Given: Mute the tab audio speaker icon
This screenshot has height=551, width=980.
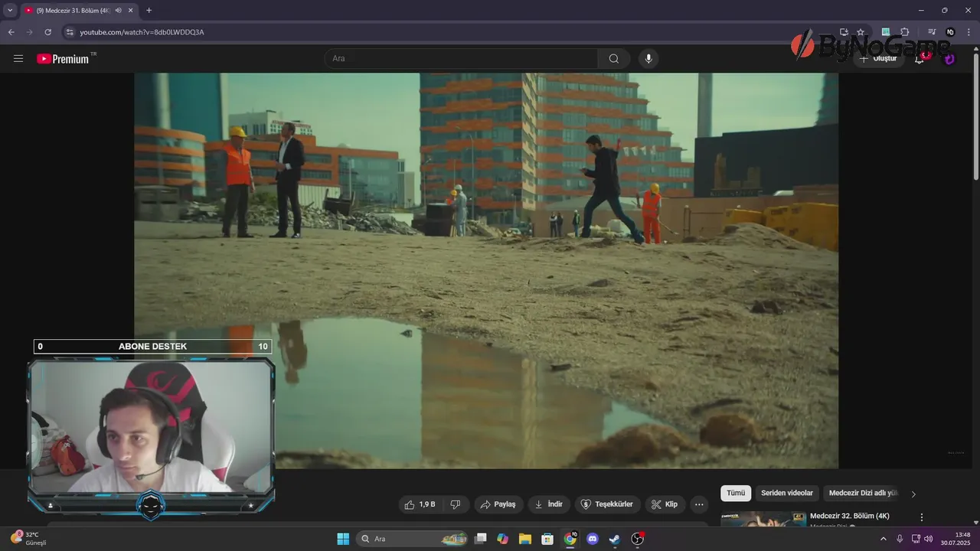Looking at the screenshot, I should click(x=118, y=10).
